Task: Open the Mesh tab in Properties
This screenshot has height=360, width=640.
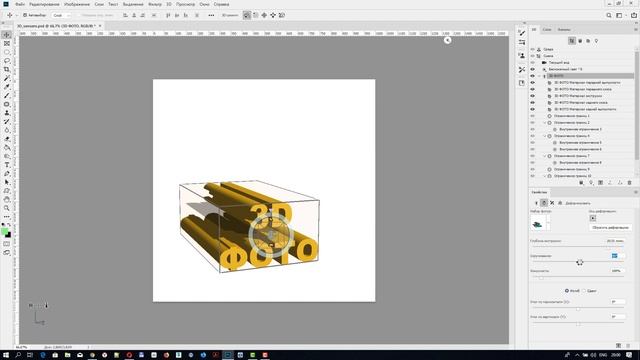Action: tap(536, 203)
